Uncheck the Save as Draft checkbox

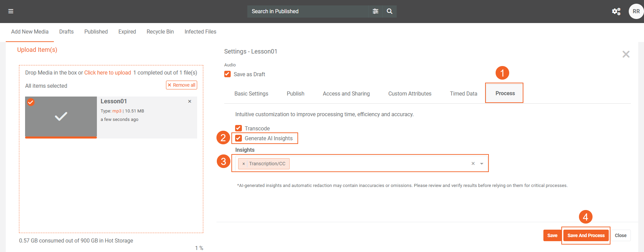pos(228,74)
